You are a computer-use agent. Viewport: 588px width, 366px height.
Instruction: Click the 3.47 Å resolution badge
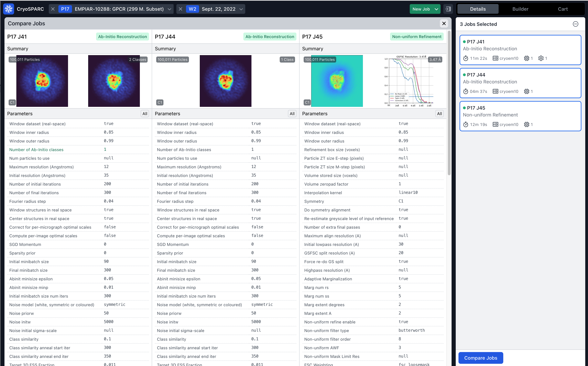point(435,60)
